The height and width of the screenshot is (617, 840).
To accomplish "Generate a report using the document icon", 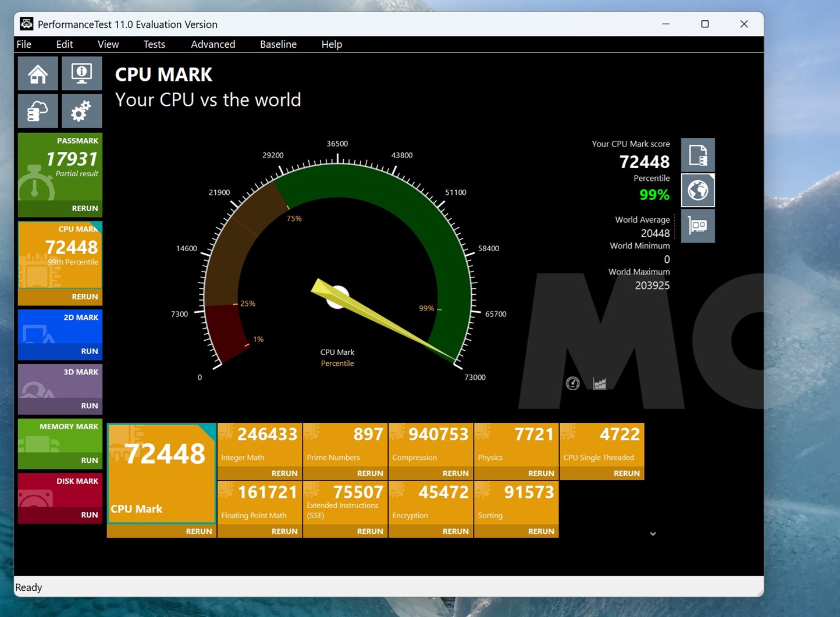I will 697,155.
